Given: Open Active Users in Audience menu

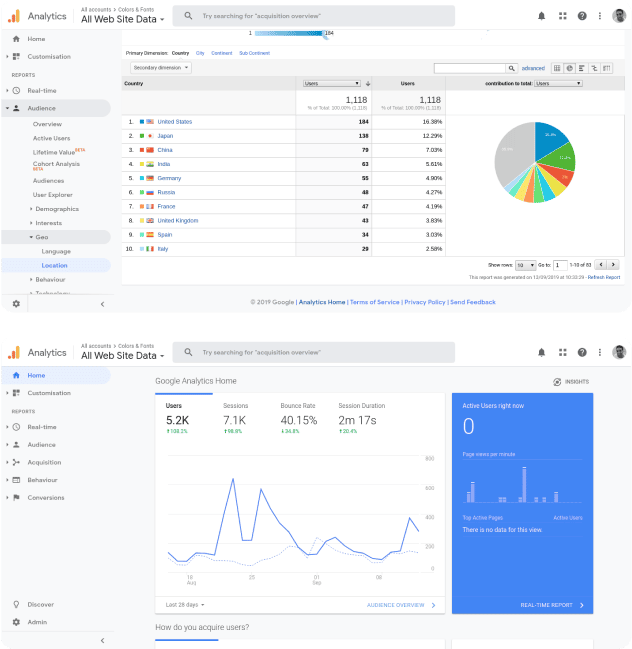Looking at the screenshot, I should point(51,138).
